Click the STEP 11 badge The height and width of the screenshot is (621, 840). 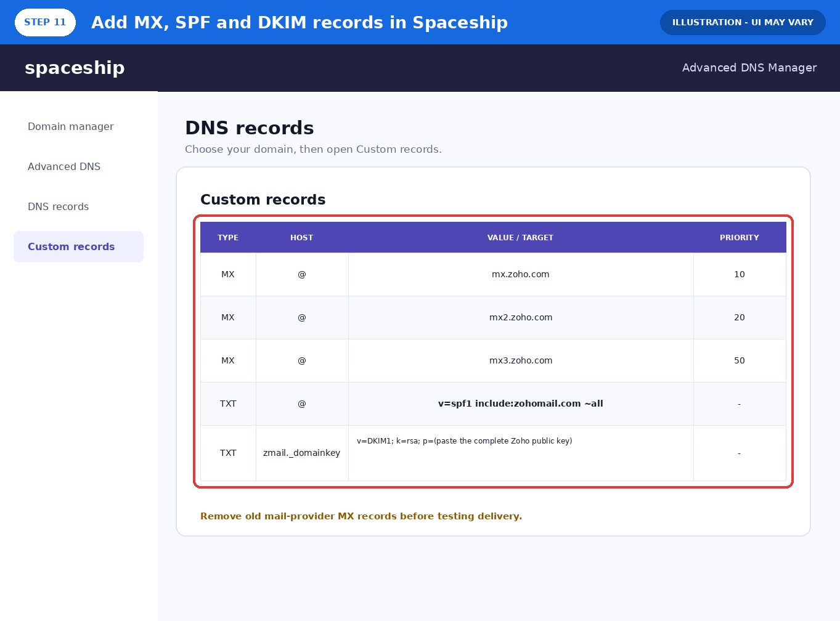[45, 22]
